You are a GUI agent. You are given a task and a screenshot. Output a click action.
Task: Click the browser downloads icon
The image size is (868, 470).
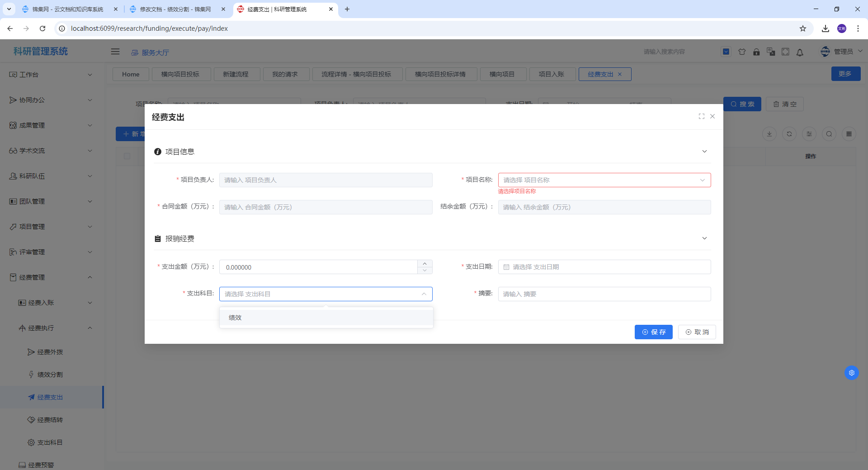click(825, 28)
